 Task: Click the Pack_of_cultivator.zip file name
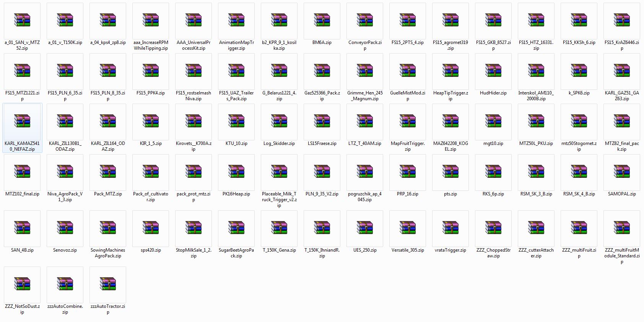(x=151, y=197)
